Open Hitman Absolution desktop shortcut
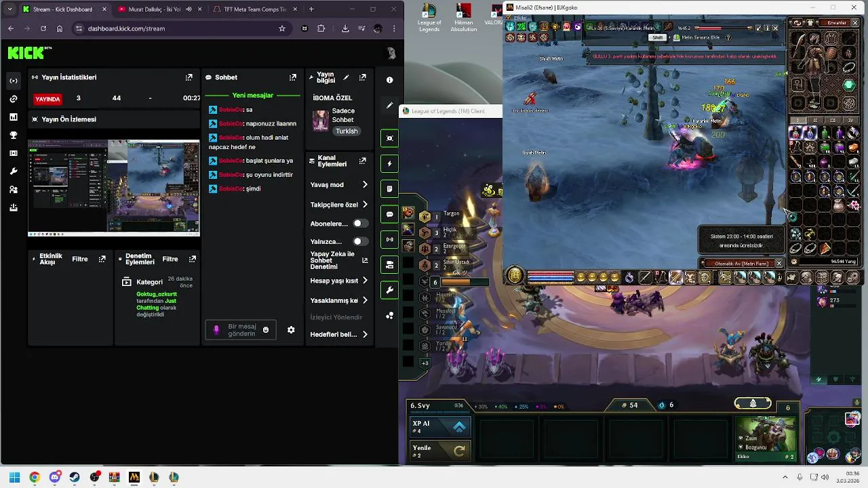Image resolution: width=868 pixels, height=488 pixels. coord(464,18)
